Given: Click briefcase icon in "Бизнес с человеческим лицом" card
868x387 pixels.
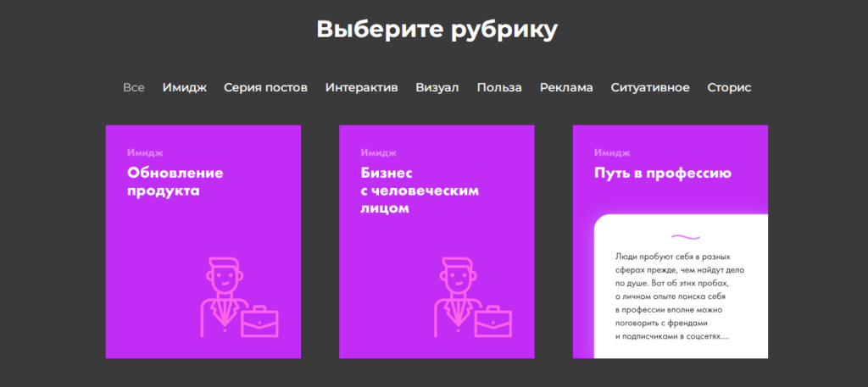Looking at the screenshot, I should tap(493, 321).
